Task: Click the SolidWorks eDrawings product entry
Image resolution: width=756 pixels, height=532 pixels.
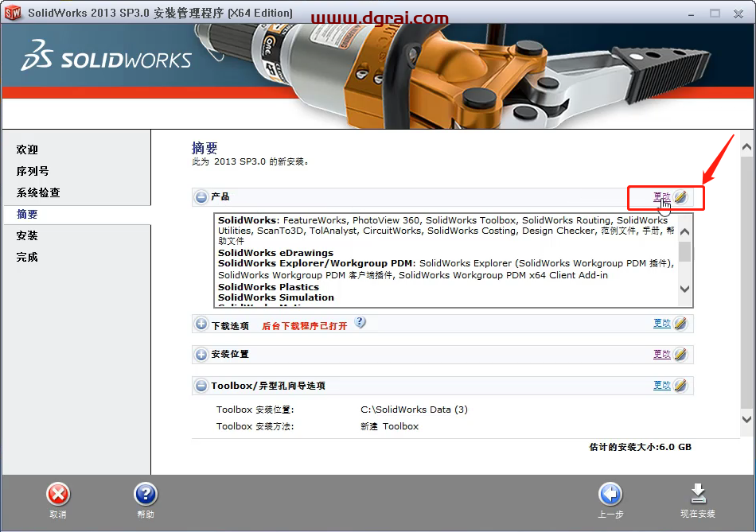Action: 275,253
